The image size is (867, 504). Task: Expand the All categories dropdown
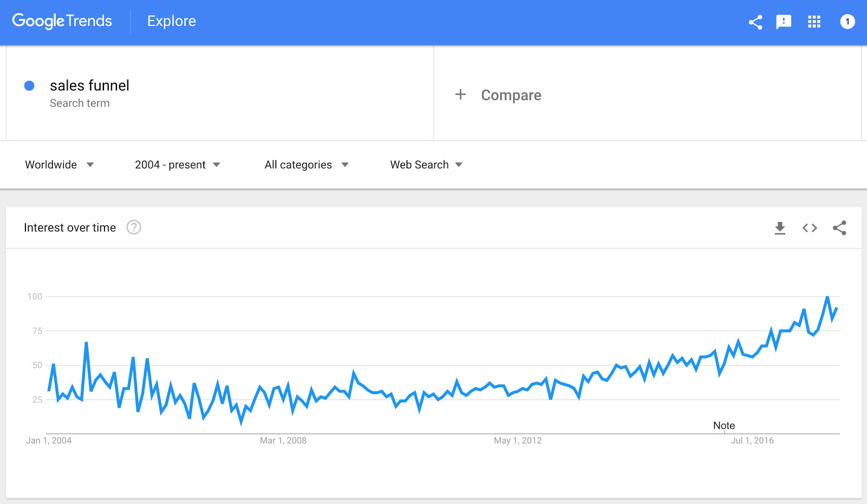307,165
